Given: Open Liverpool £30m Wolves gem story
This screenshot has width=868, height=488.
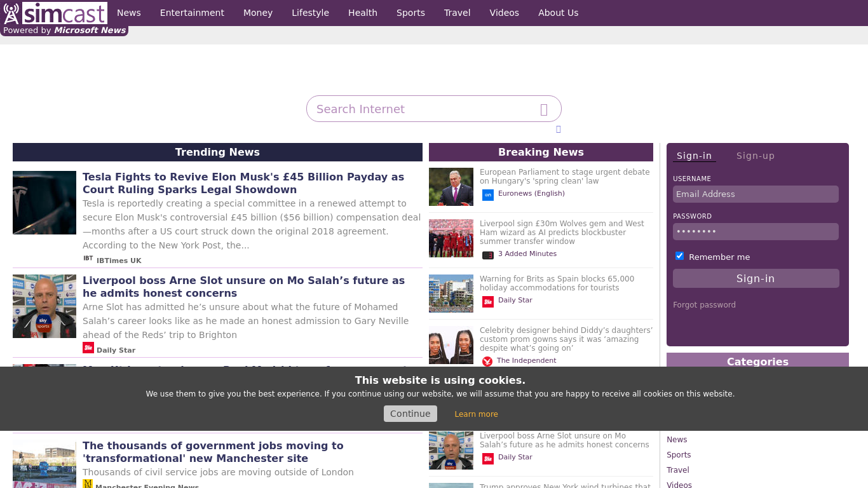Looking at the screenshot, I should pos(562,233).
